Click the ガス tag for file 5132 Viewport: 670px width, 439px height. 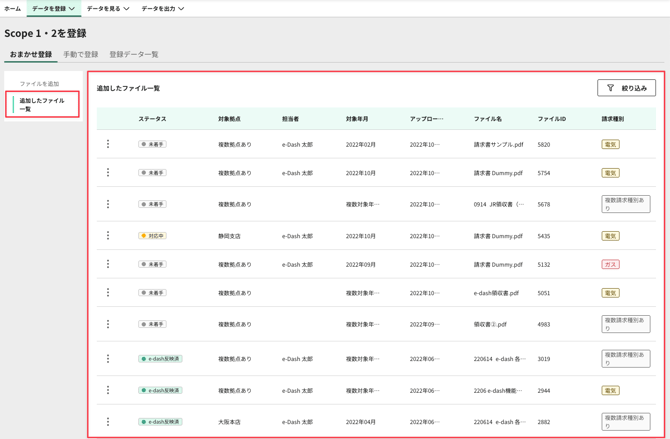[x=610, y=265]
